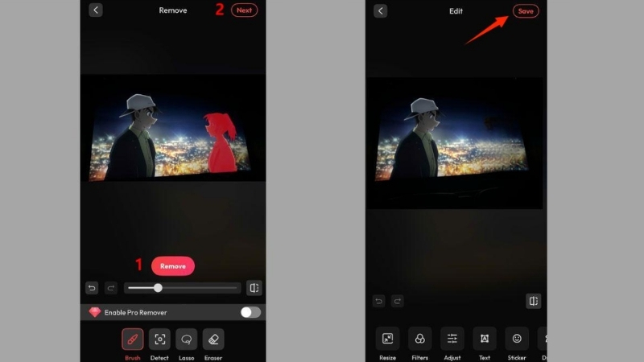644x362 pixels.
Task: Toggle compare view in Remove screen
Action: tap(254, 288)
